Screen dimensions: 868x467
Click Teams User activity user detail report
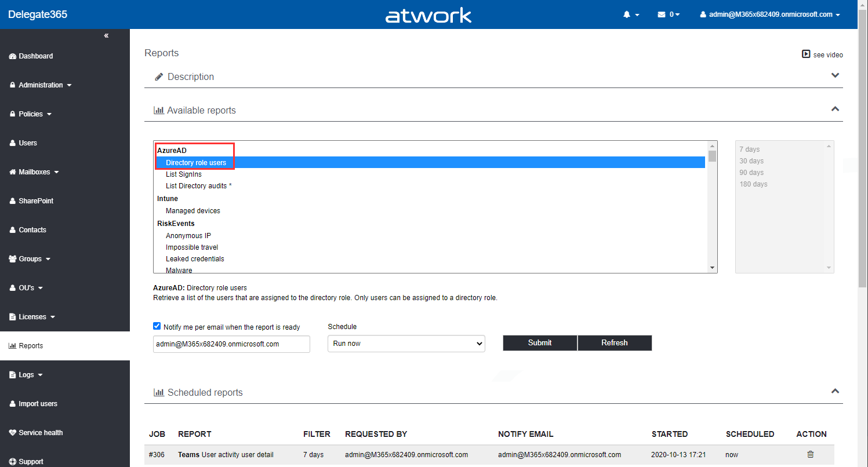coord(226,455)
